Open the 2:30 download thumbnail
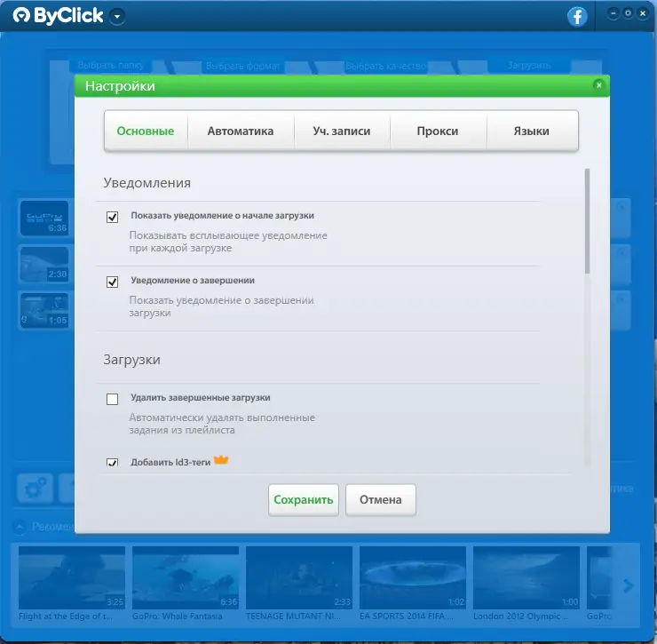The image size is (657, 644). 44,265
